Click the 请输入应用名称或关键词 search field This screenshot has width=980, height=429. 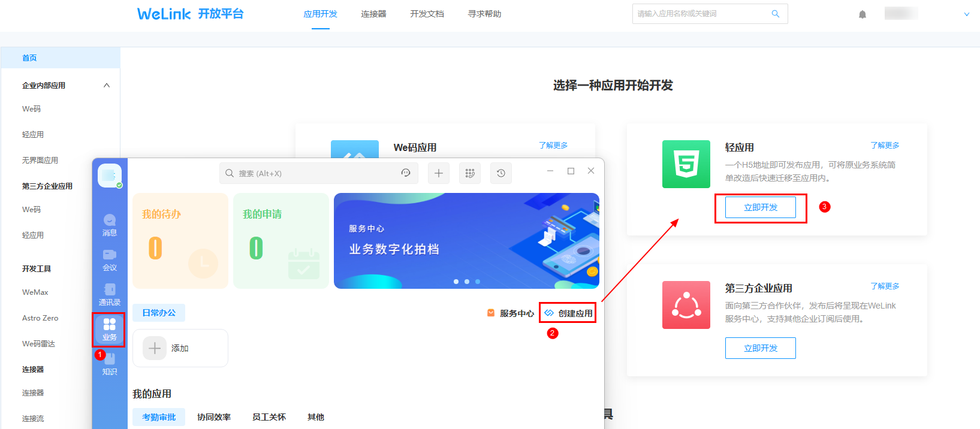(701, 14)
